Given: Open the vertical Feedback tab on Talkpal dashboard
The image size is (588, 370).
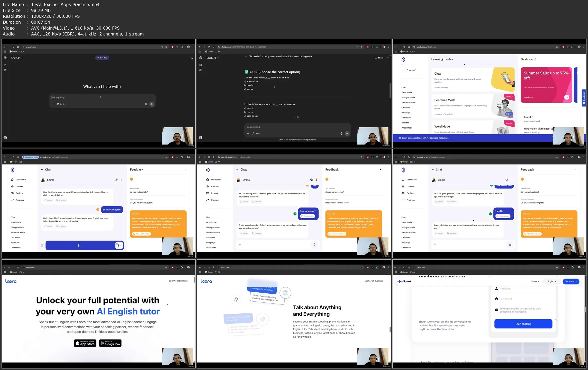Looking at the screenshot, I should pos(584,98).
